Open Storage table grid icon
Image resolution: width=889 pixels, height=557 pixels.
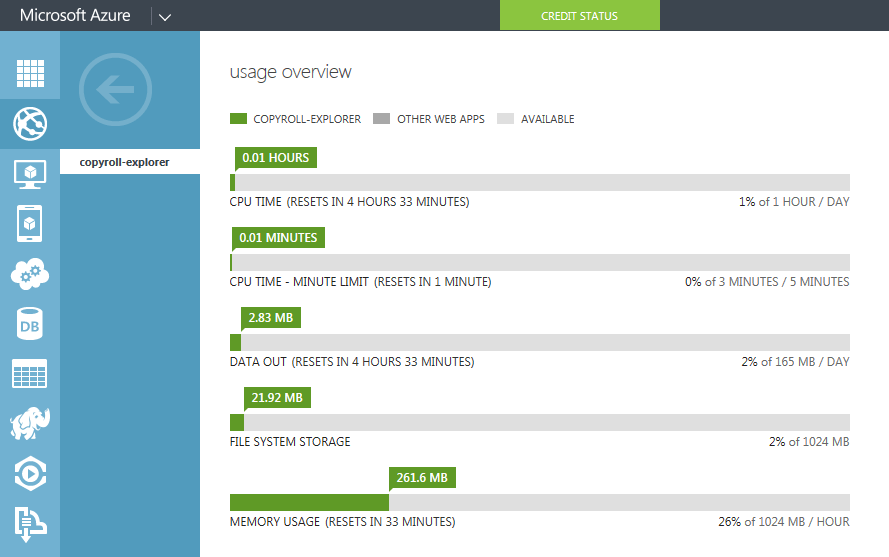coord(29,374)
